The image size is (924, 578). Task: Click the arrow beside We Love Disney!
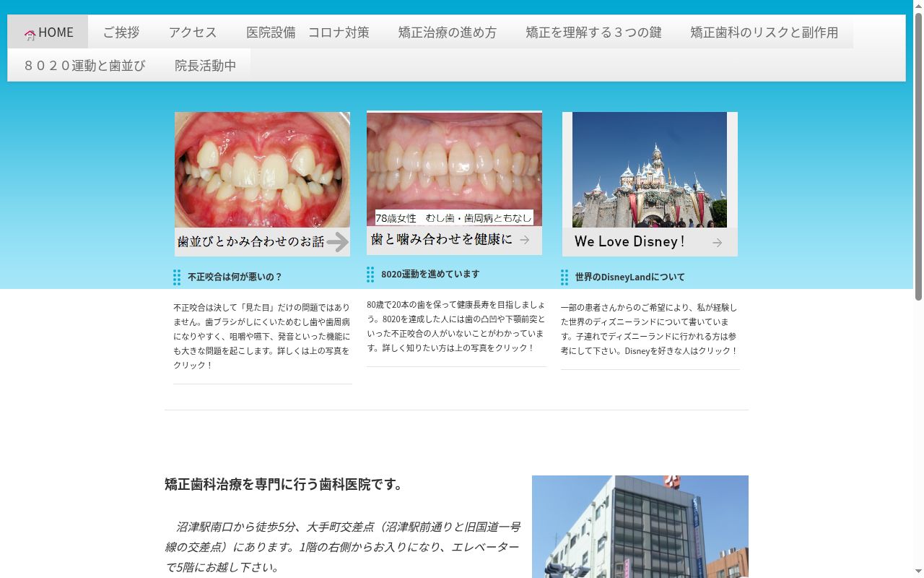(x=717, y=243)
